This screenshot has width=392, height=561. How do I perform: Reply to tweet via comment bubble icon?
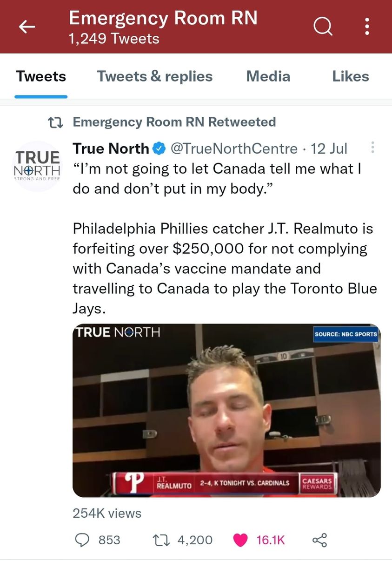83,540
